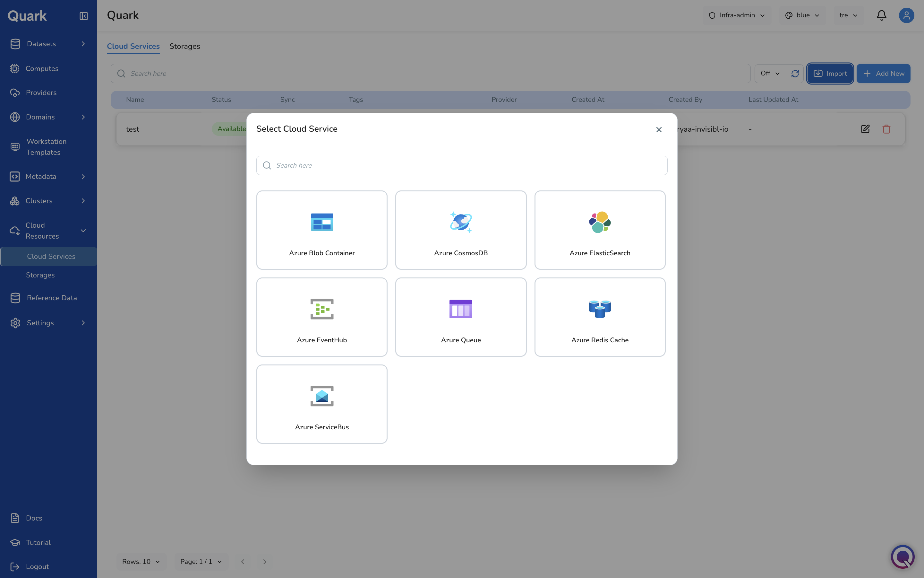Expand the Clusters menu

coord(48,201)
